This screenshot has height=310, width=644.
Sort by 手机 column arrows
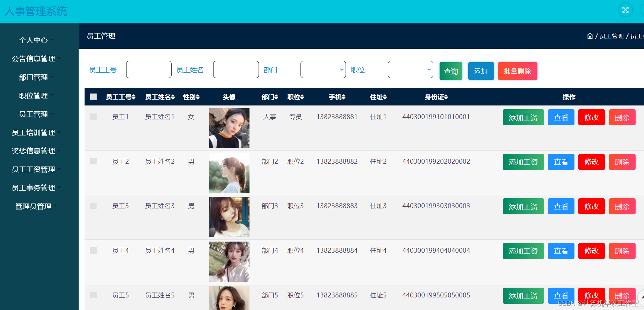pyautogui.click(x=343, y=97)
